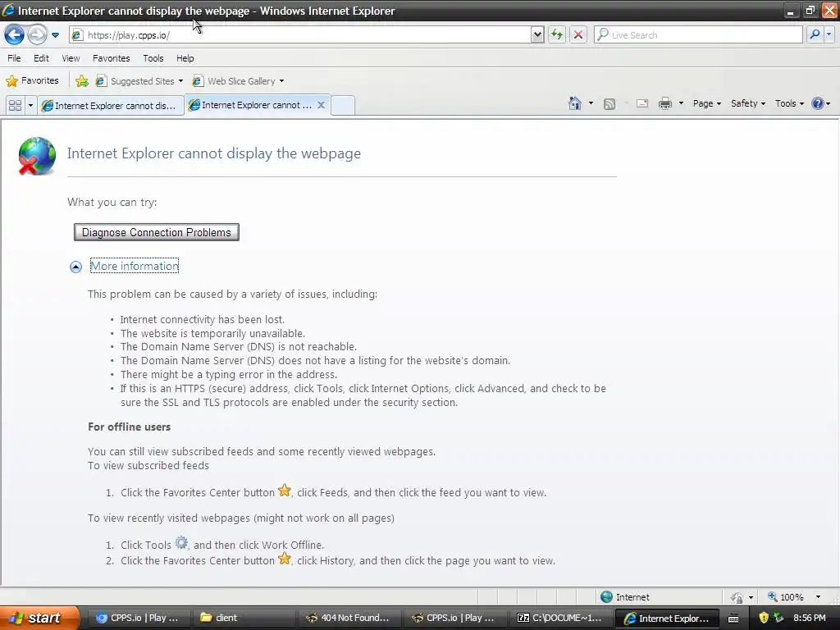The image size is (840, 630).
Task: Switch to the first Internet Explorer cannot display tab
Action: pyautogui.click(x=111, y=106)
